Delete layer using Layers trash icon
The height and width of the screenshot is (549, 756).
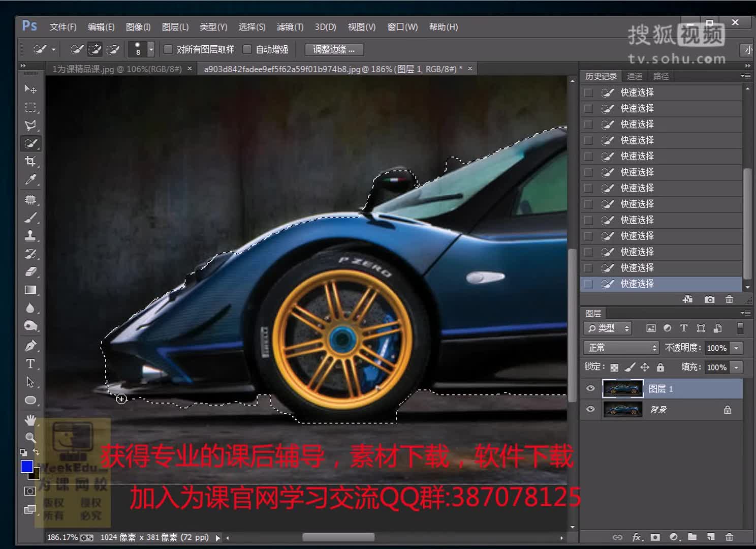pyautogui.click(x=729, y=537)
